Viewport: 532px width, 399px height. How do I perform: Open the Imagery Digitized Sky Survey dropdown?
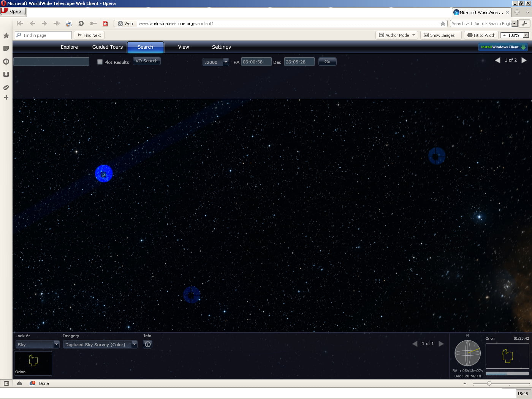point(100,345)
